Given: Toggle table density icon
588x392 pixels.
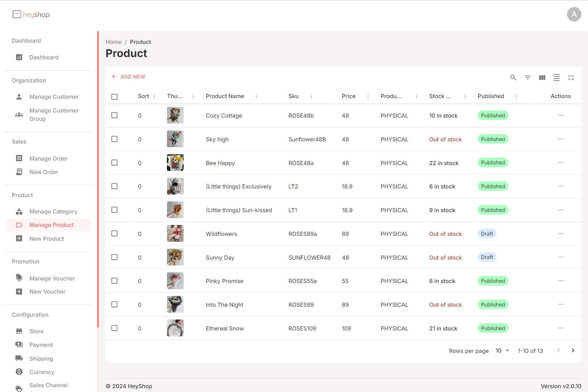Looking at the screenshot, I should tap(556, 78).
